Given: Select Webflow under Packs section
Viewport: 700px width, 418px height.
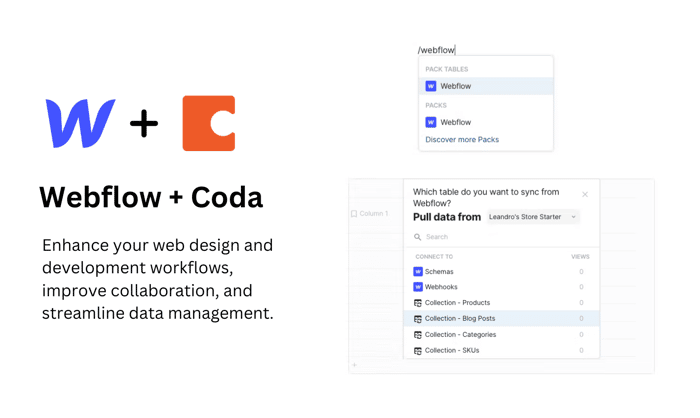Looking at the screenshot, I should (486, 122).
